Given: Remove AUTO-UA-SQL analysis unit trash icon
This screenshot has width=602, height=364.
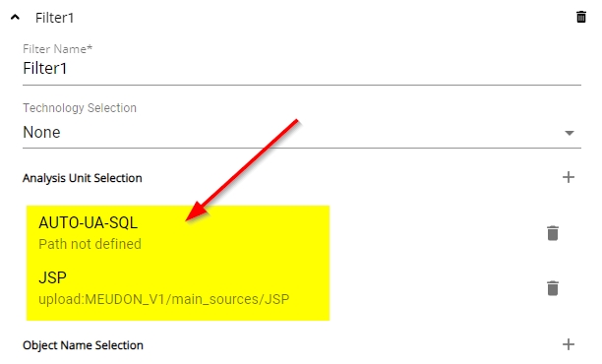Looking at the screenshot, I should pyautogui.click(x=553, y=233).
